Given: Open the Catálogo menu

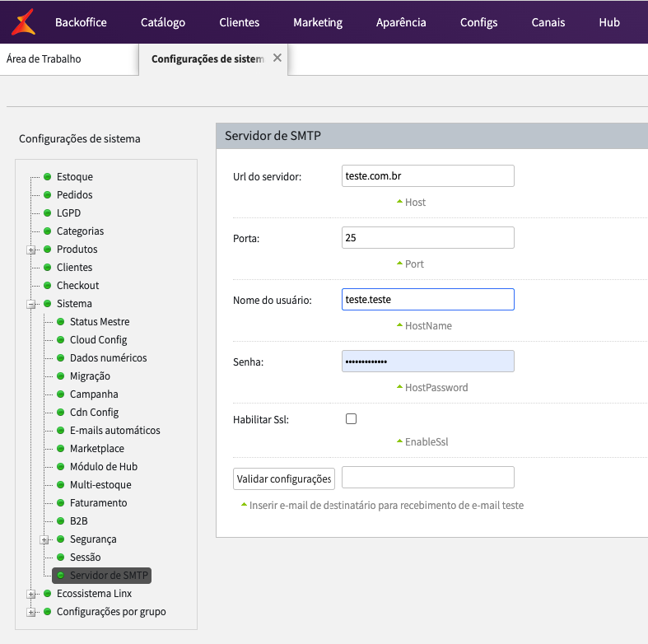Looking at the screenshot, I should (163, 22).
